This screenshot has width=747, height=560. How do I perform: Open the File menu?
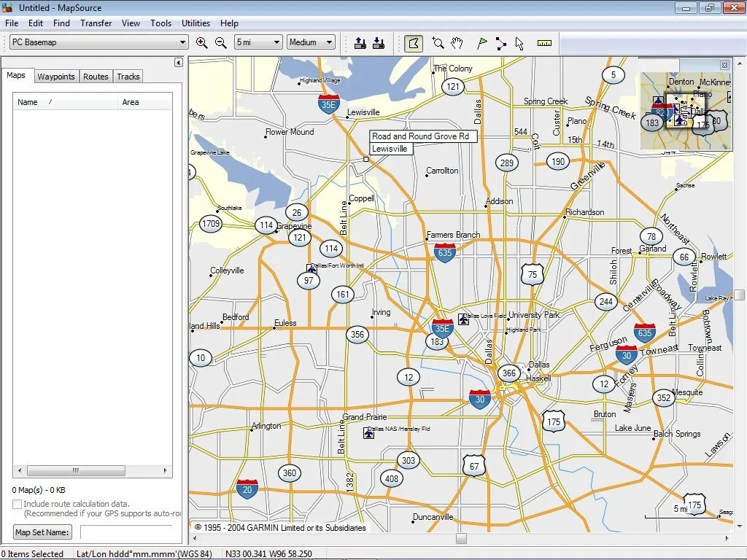12,23
